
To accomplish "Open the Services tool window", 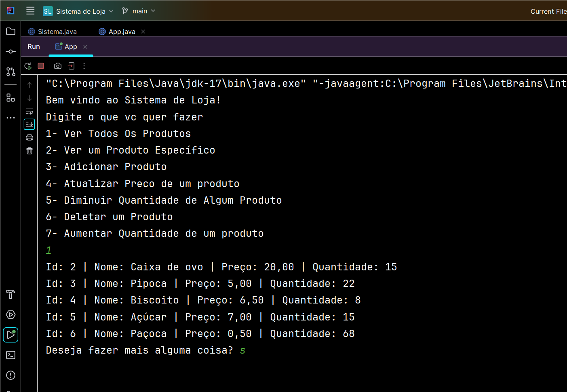I will pyautogui.click(x=11, y=315).
